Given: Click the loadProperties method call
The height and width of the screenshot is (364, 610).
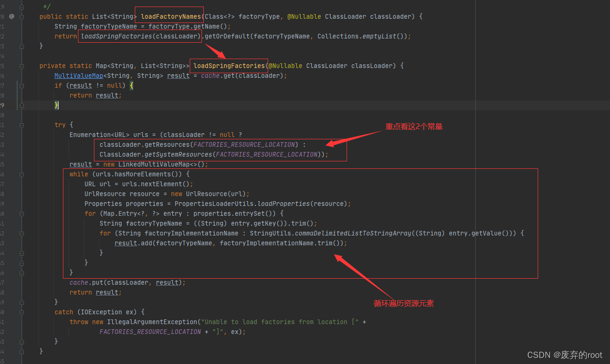Looking at the screenshot, I should (284, 204).
